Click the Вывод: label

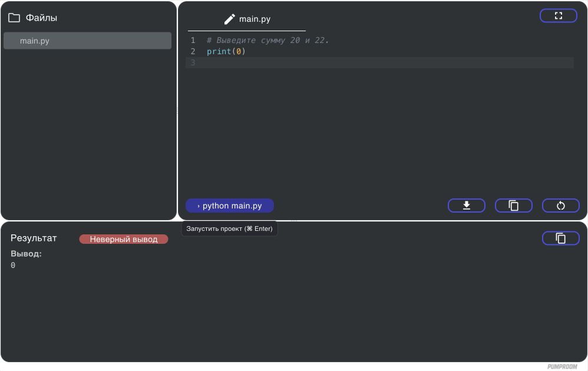pos(27,254)
